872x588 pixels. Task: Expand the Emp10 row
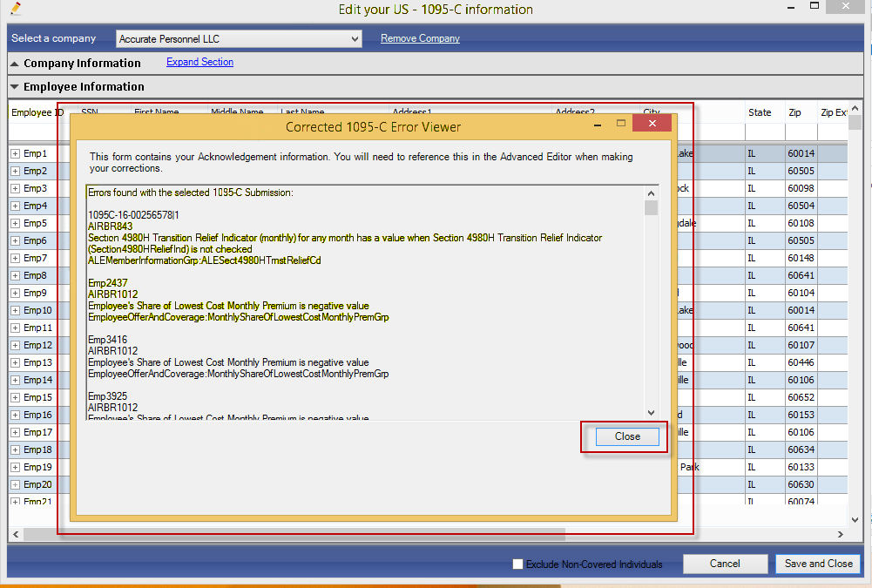click(16, 310)
